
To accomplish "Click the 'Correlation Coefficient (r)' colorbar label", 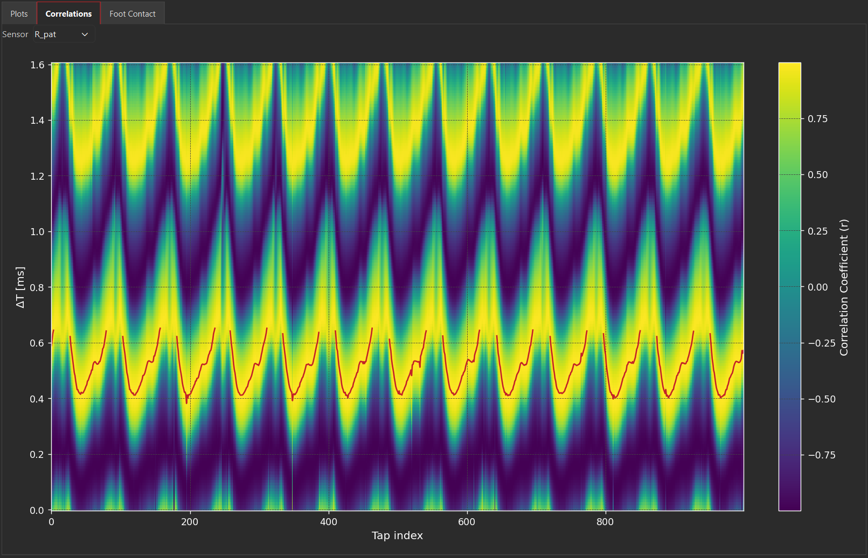I will pyautogui.click(x=844, y=287).
